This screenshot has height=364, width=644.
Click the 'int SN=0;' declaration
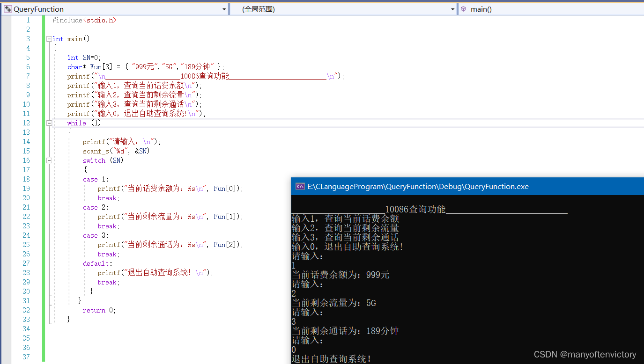pyautogui.click(x=84, y=58)
